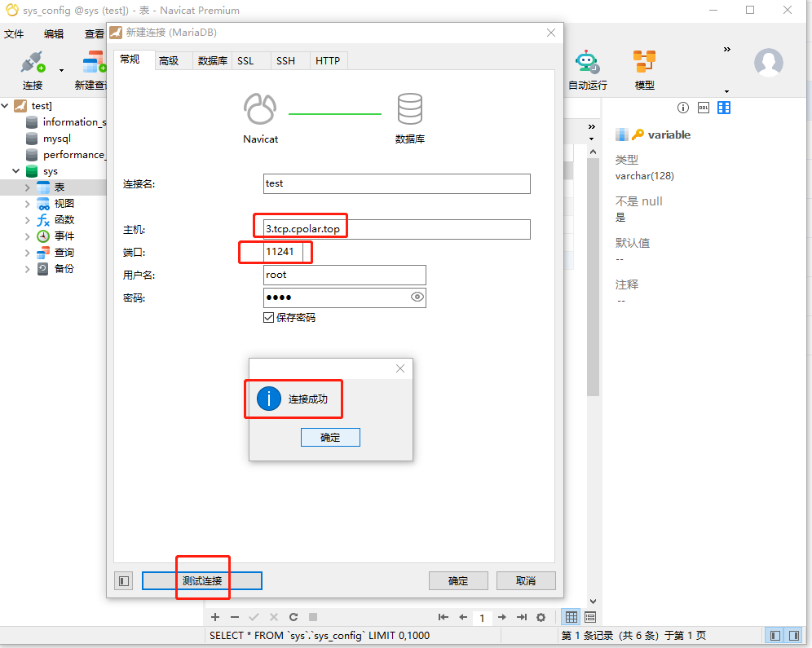Click the sidebar toggle icon in dialog
Viewport: 812px width, 648px height.
pos(124,580)
